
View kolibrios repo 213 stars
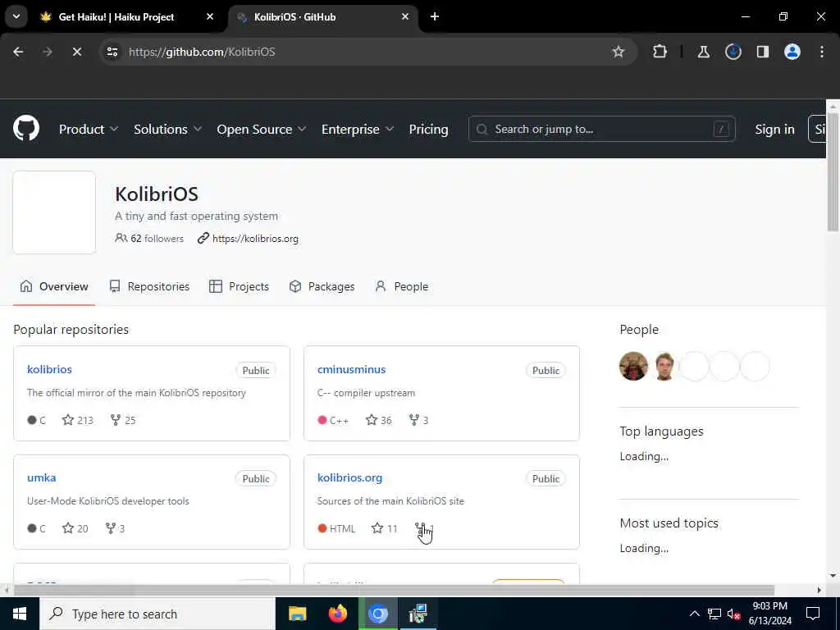78,420
